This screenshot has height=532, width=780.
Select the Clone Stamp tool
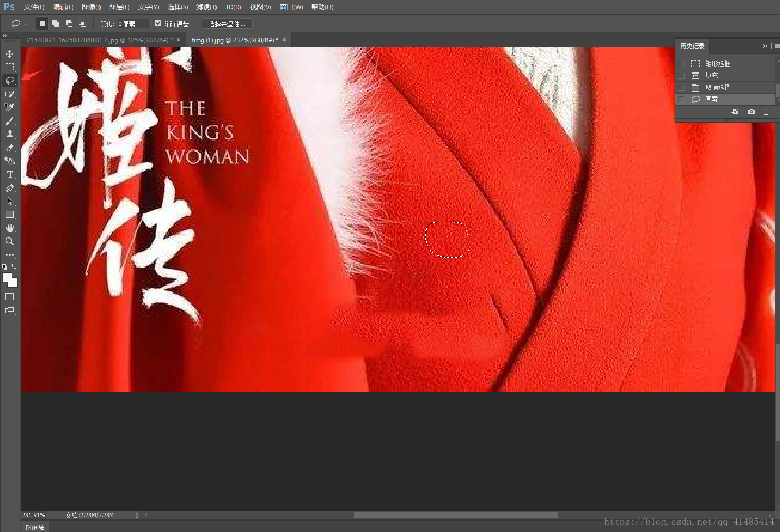point(10,134)
